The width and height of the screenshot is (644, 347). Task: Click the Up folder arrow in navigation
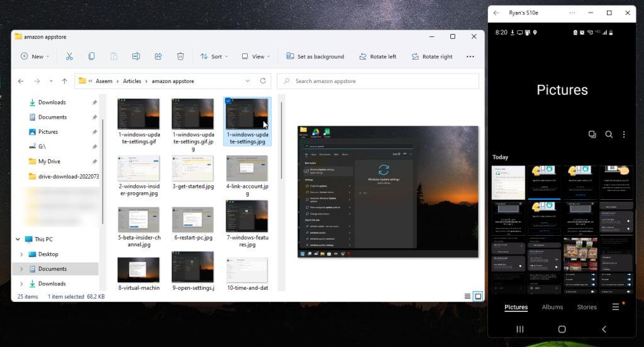(64, 81)
